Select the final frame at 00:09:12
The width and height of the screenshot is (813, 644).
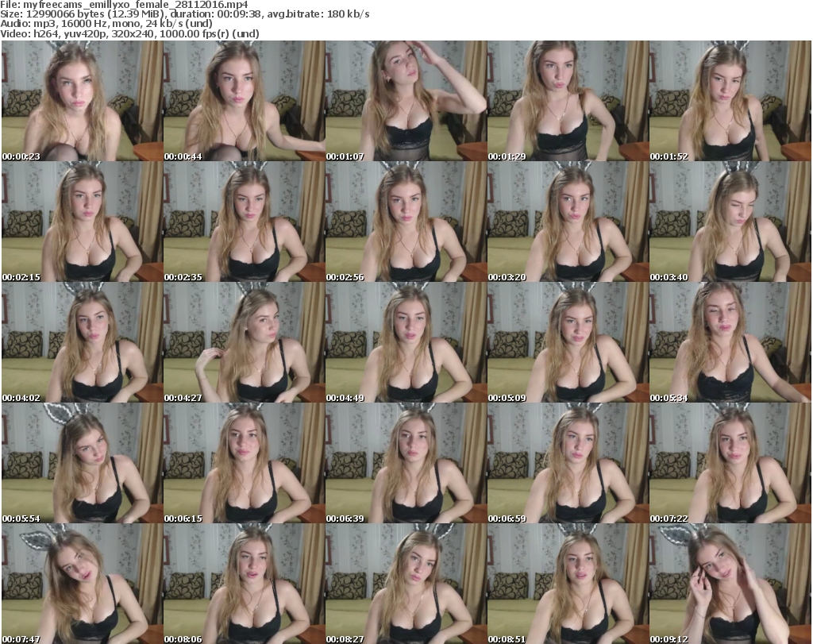730,584
